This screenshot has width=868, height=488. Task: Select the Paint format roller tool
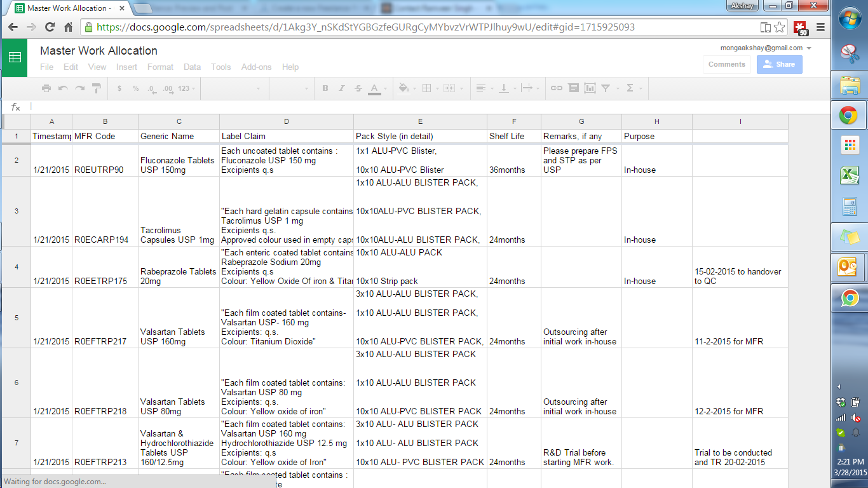coord(97,88)
